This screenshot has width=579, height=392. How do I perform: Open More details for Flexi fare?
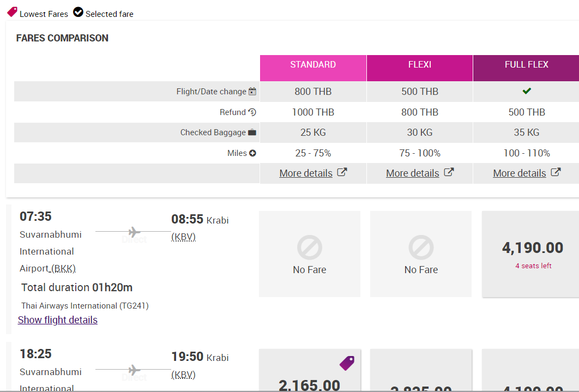(x=413, y=173)
